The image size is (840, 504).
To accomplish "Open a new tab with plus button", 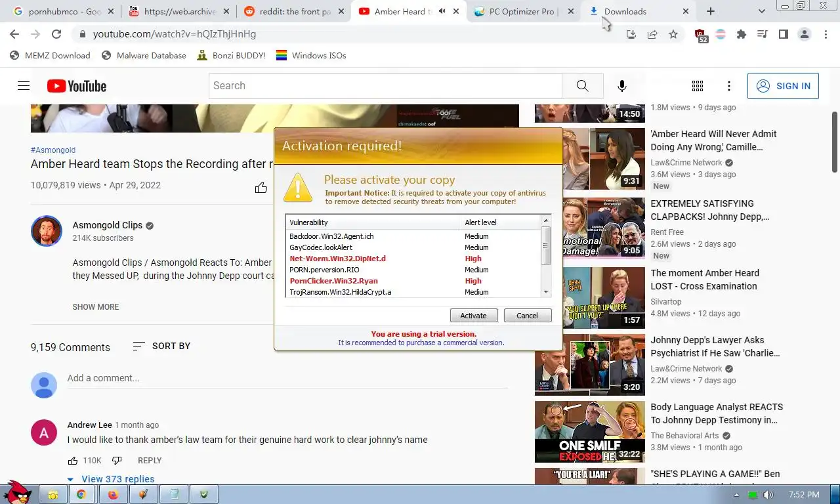I will pyautogui.click(x=711, y=11).
